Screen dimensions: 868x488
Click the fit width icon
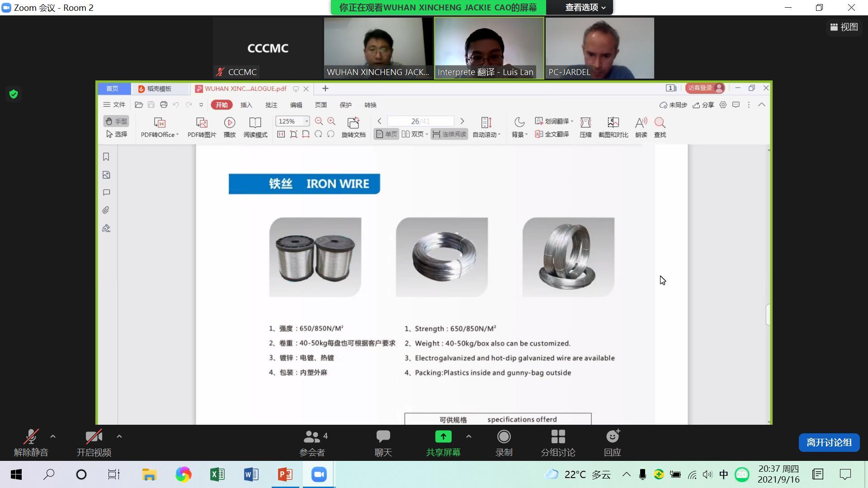[x=306, y=134]
